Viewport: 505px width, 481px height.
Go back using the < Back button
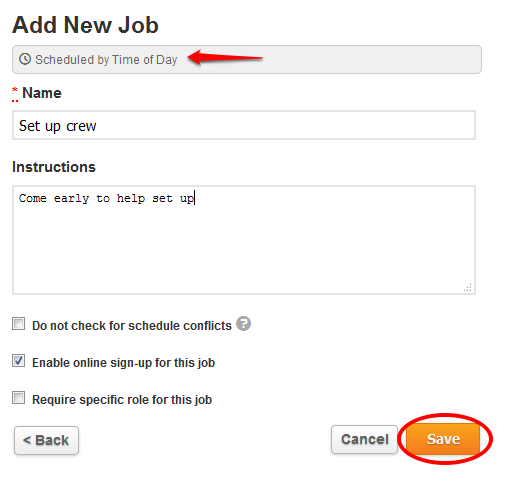(46, 440)
